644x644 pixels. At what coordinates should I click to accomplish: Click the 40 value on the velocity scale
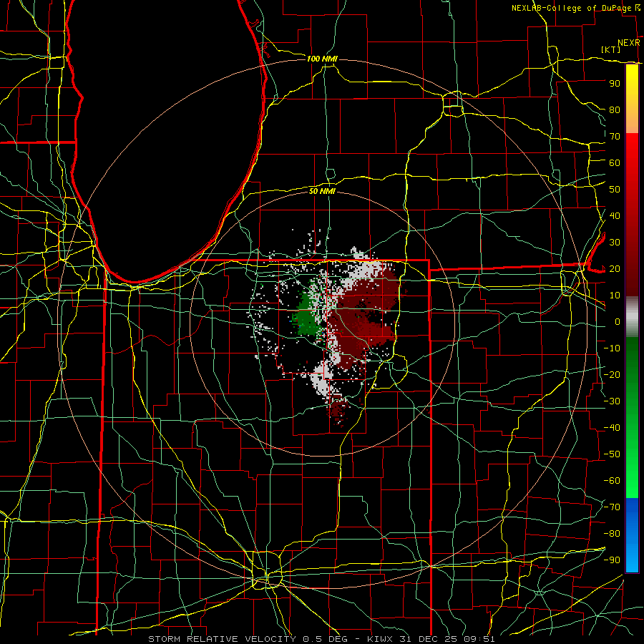(x=615, y=216)
